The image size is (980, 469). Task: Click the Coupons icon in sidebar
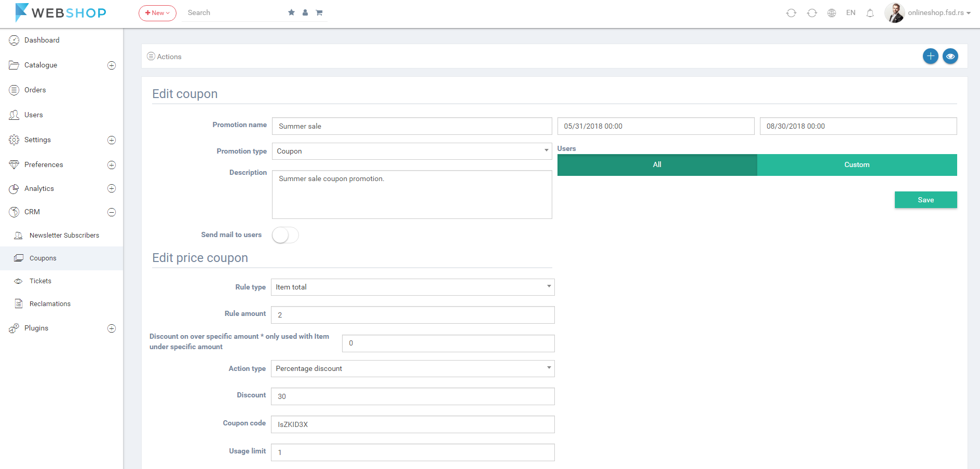19,258
